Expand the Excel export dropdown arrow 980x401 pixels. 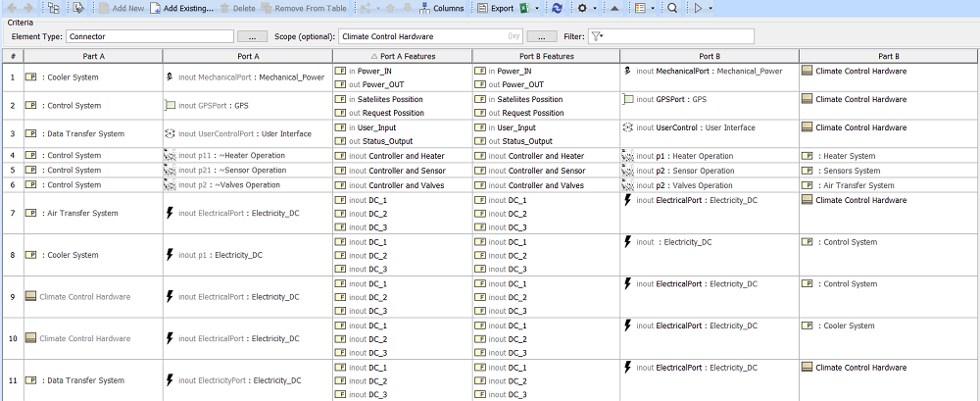click(537, 8)
